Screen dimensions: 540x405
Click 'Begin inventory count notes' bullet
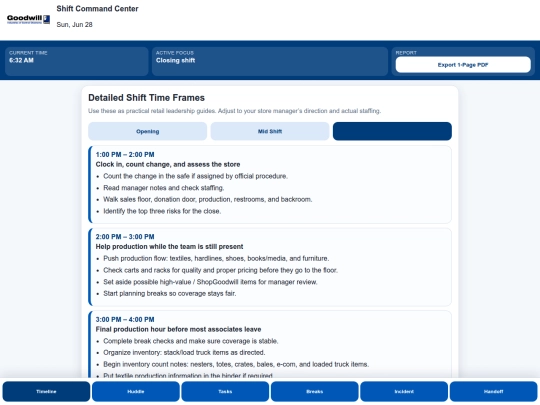pos(236,364)
